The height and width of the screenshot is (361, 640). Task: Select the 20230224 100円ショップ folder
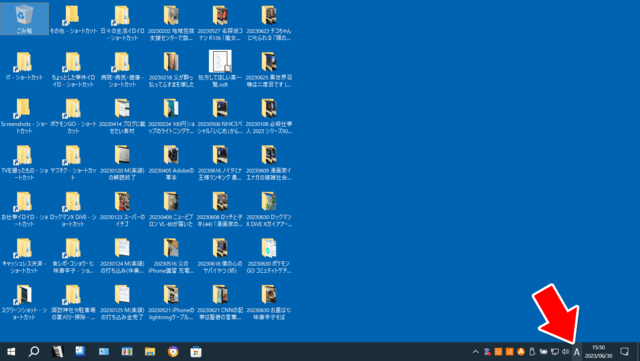tap(171, 116)
